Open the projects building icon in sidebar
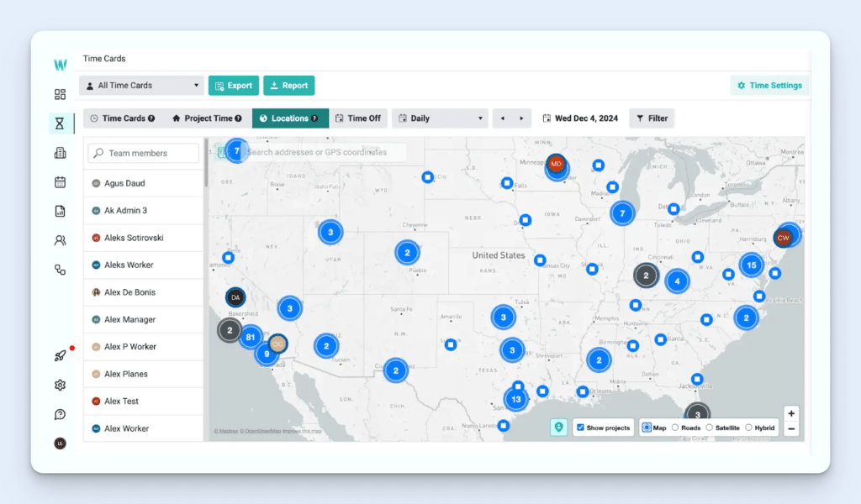The image size is (861, 504). [60, 153]
